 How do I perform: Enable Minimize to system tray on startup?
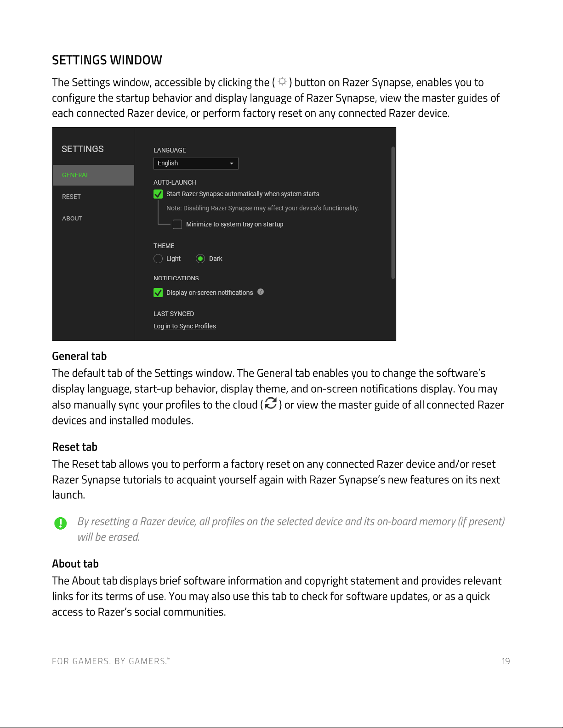click(x=177, y=225)
